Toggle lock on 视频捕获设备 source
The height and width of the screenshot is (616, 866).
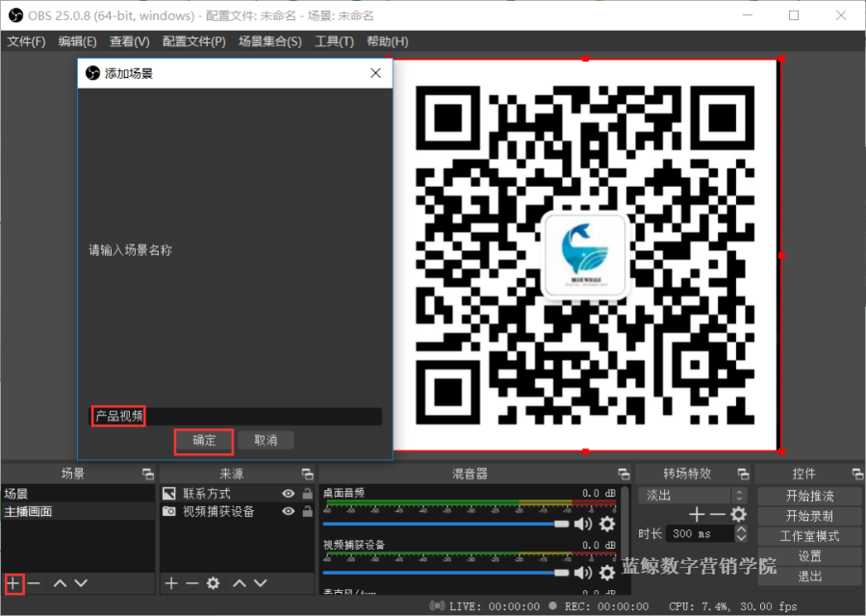307,512
